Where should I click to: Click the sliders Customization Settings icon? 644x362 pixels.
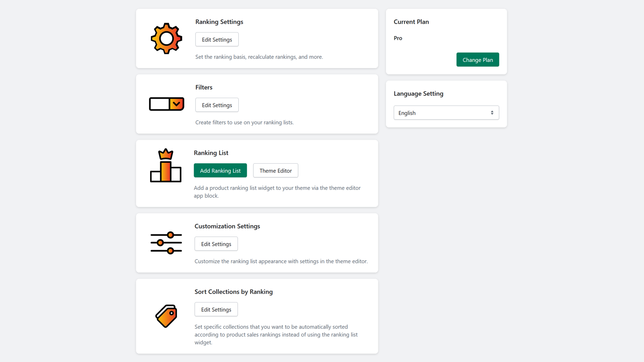(166, 243)
